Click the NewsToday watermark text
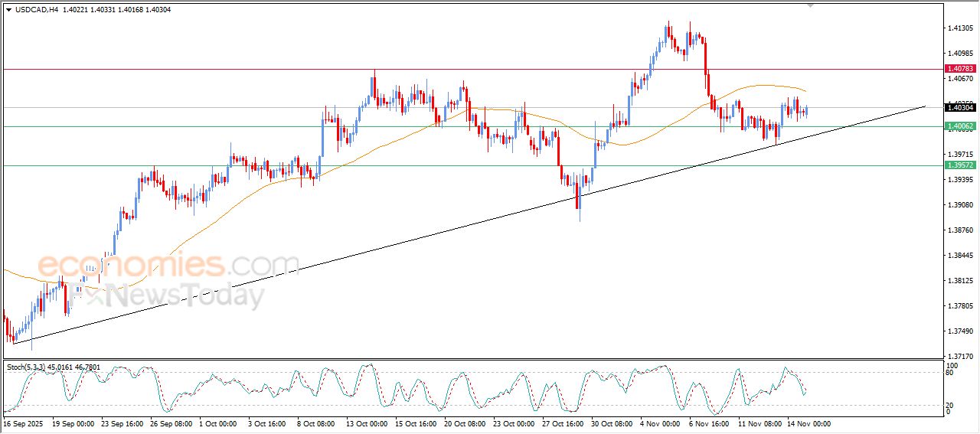Viewport: 980px width, 434px height. 184,294
